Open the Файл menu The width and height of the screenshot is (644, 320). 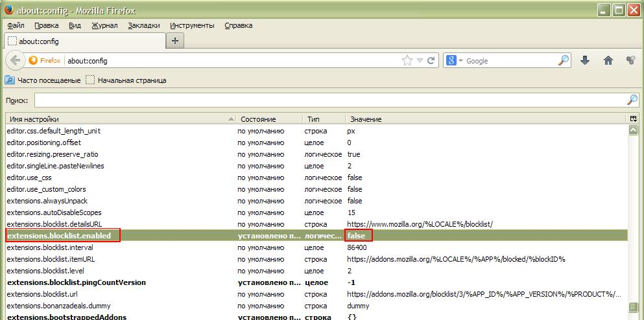16,25
